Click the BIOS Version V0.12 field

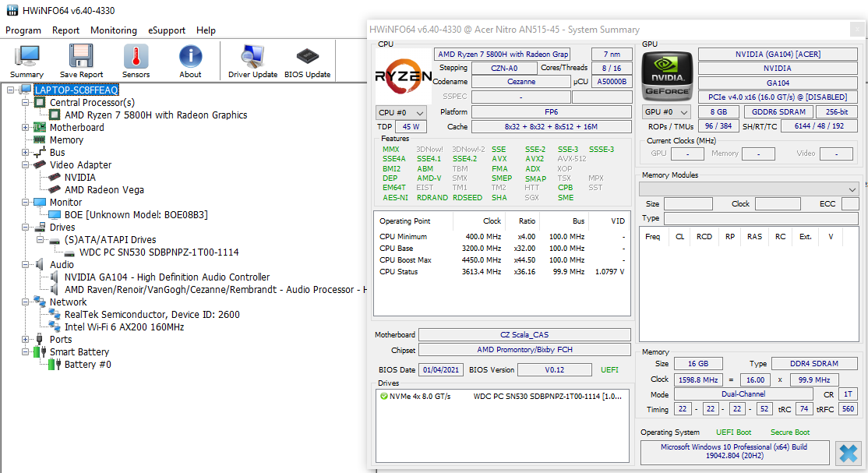(554, 370)
